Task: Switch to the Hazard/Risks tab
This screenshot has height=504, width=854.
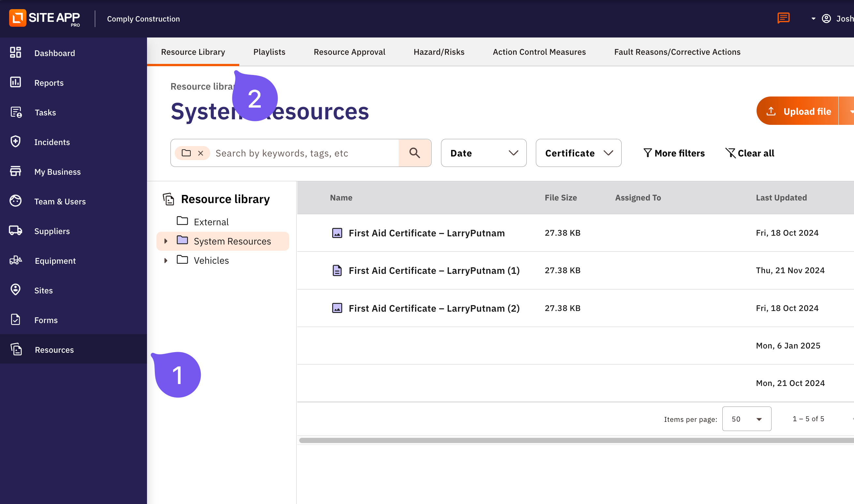Action: (439, 52)
